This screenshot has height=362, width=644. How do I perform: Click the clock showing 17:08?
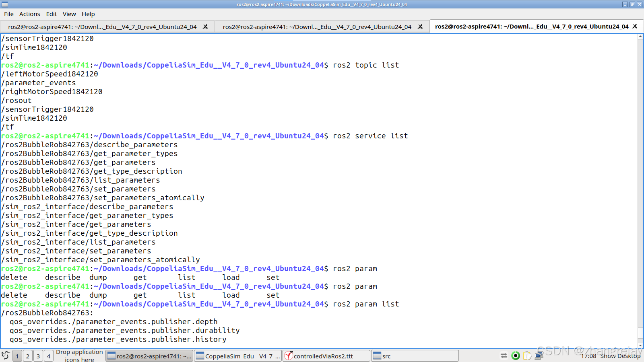click(590, 356)
